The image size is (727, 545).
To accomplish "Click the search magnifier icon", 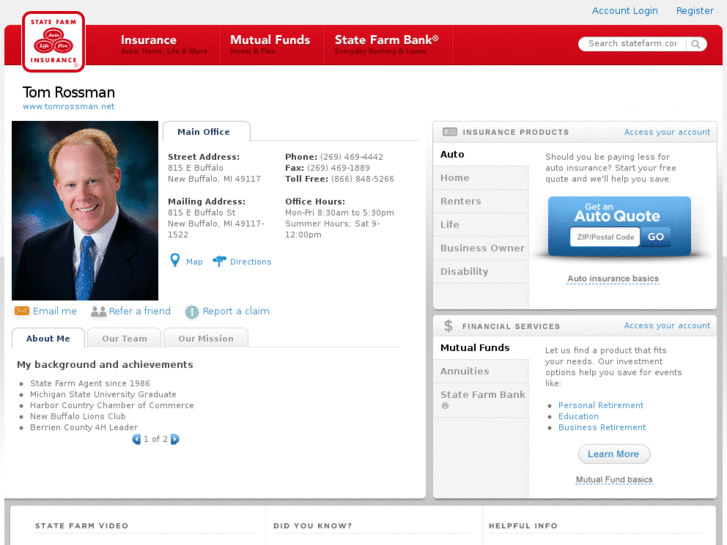I will [x=695, y=44].
